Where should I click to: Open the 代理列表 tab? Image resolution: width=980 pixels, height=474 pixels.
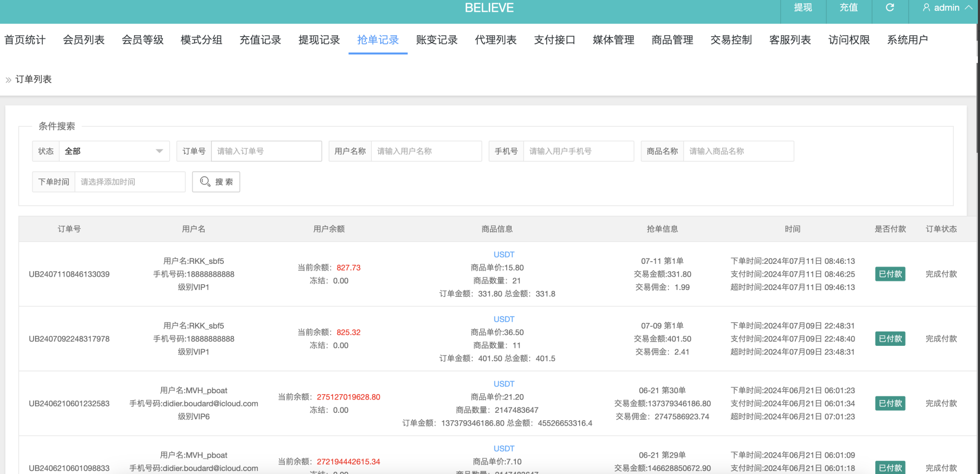[x=496, y=40]
